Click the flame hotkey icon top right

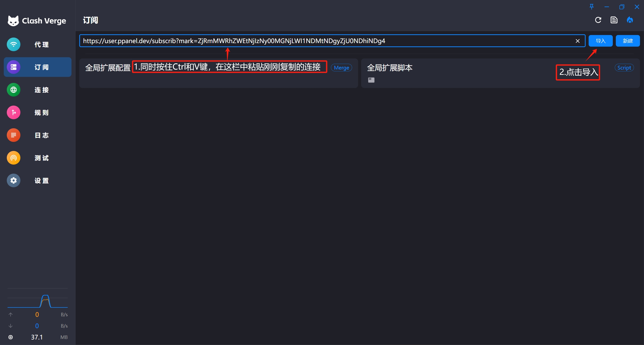(630, 20)
